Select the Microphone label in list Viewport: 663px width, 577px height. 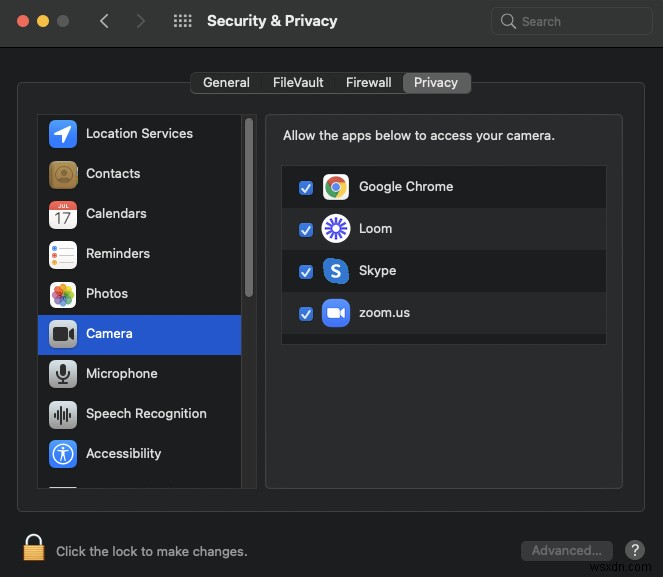[x=122, y=374]
